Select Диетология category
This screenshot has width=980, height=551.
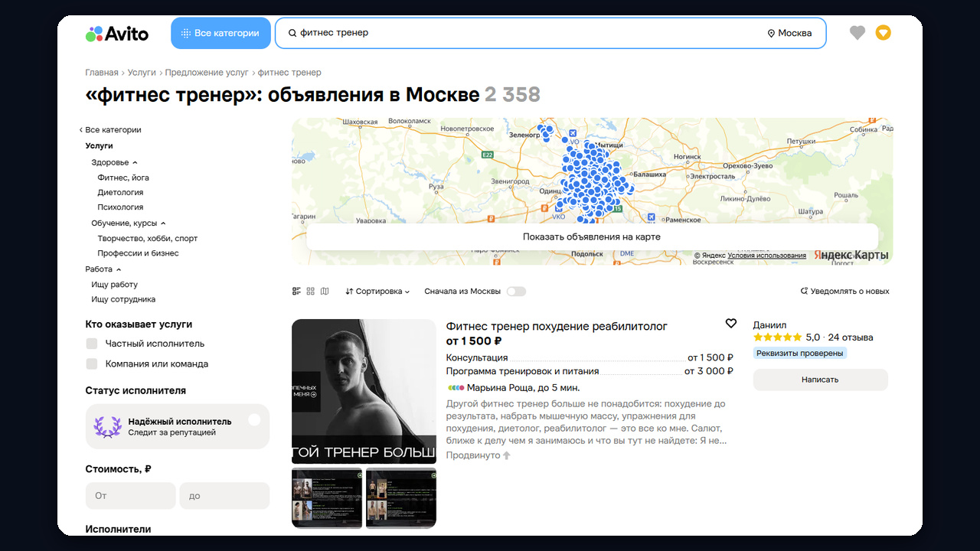click(x=120, y=193)
